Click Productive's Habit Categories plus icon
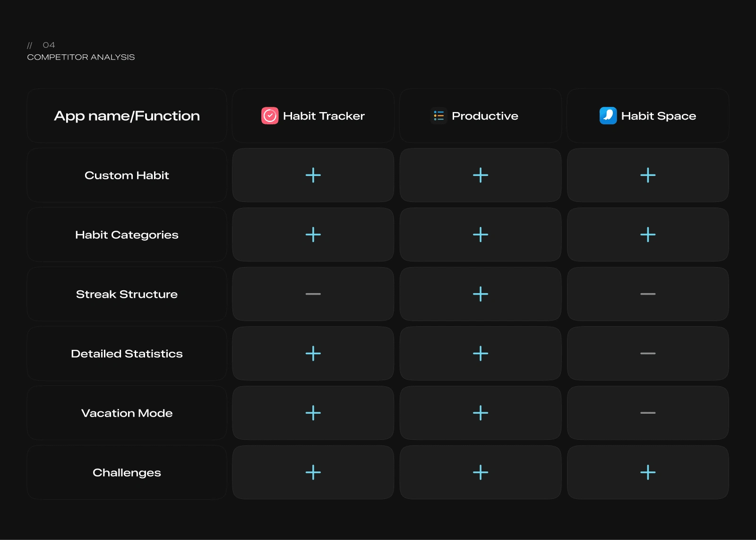 [481, 235]
